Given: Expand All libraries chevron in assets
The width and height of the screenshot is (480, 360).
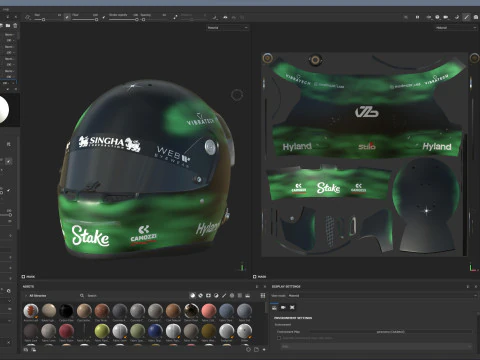Looking at the screenshot, I should (26, 296).
